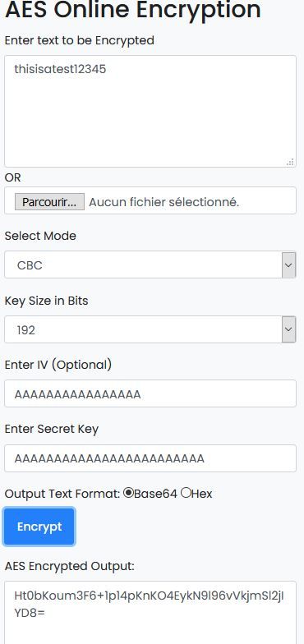This screenshot has height=644, width=304.
Task: Focus the IV input field
Action: pos(150,393)
